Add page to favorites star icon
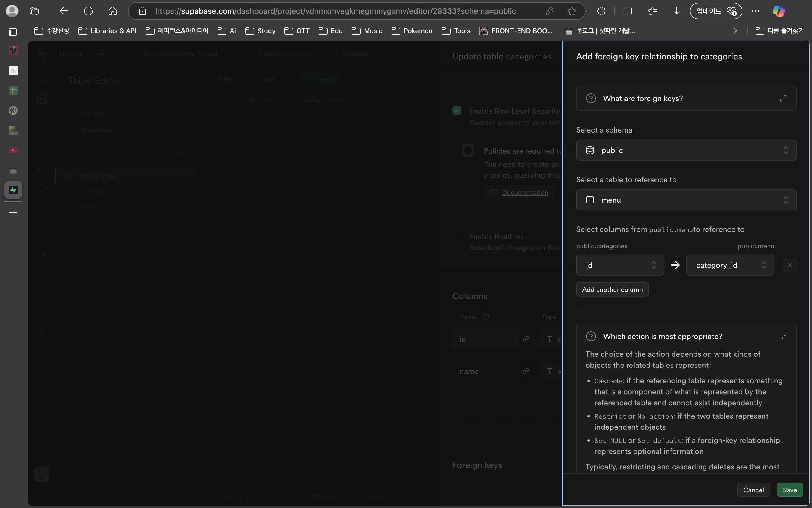The height and width of the screenshot is (508, 812). (572, 11)
